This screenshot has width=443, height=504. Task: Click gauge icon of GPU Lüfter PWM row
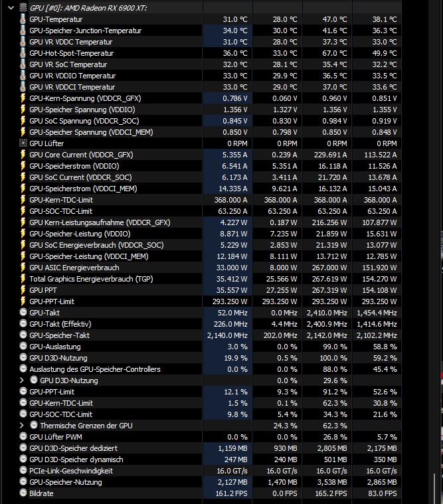pos(23,436)
